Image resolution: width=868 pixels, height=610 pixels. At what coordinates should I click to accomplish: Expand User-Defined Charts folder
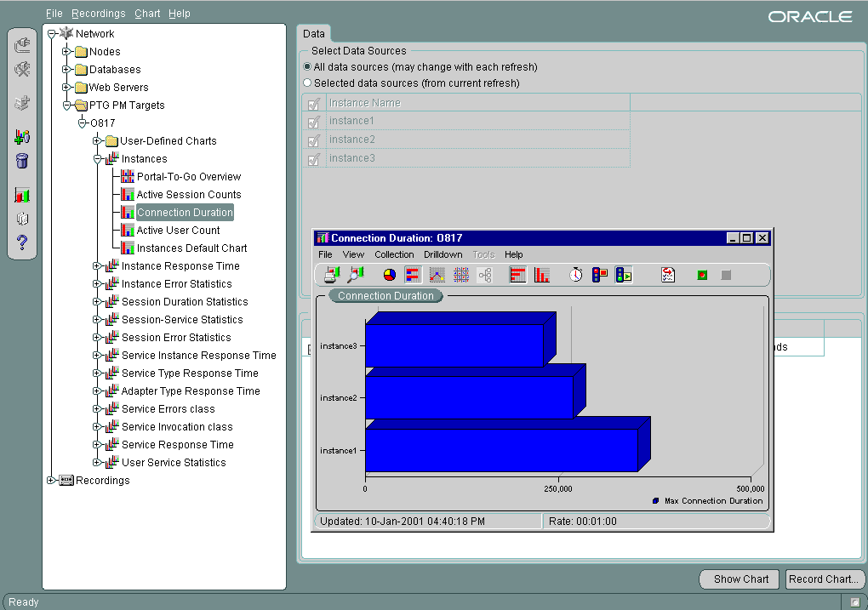pyautogui.click(x=97, y=140)
